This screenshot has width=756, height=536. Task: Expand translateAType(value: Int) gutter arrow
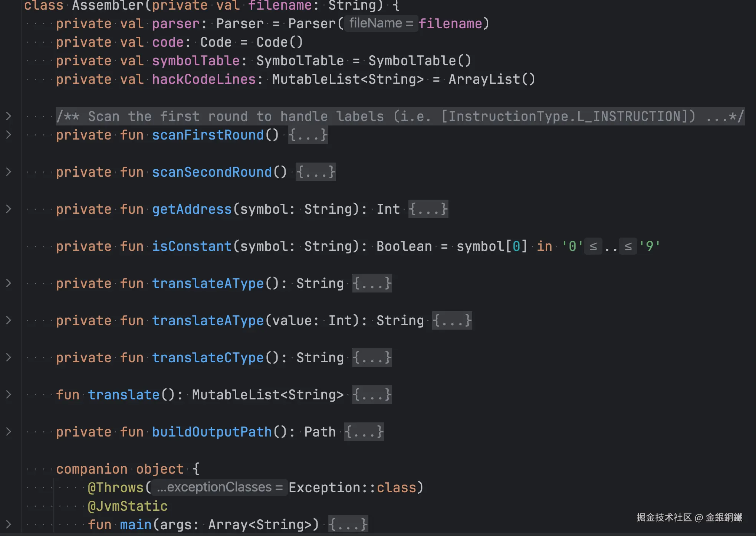[9, 320]
